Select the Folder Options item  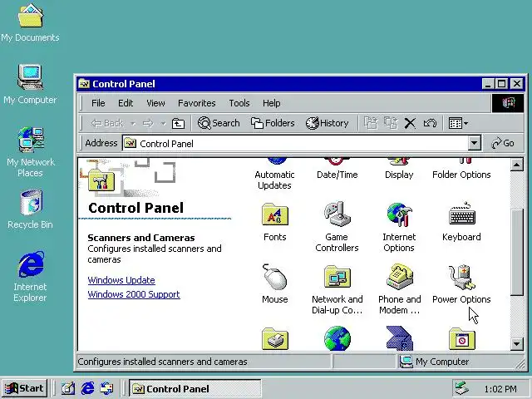point(461,175)
